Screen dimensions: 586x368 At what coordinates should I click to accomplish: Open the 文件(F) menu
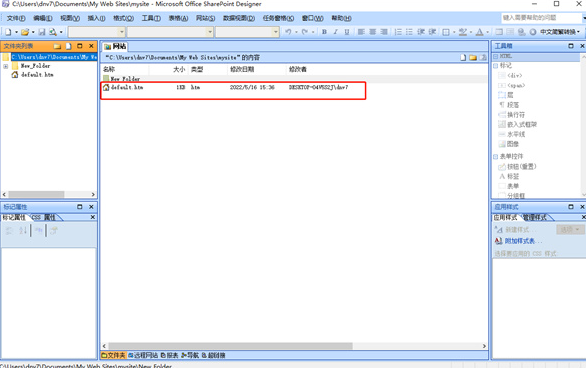pyautogui.click(x=16, y=18)
